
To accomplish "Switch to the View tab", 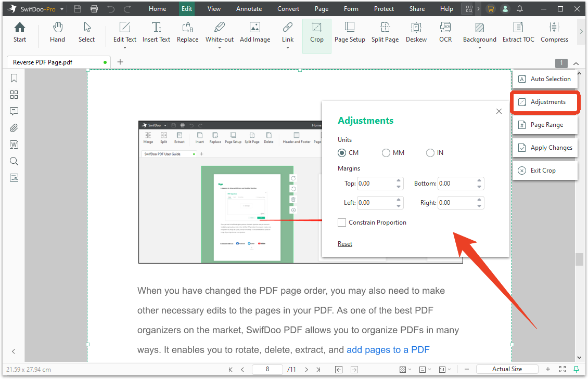I will tap(214, 9).
